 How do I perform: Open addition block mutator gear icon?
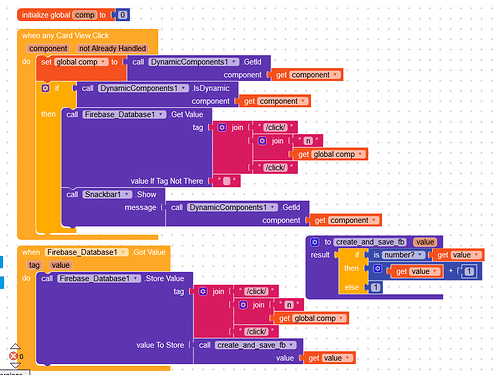pyautogui.click(x=377, y=269)
